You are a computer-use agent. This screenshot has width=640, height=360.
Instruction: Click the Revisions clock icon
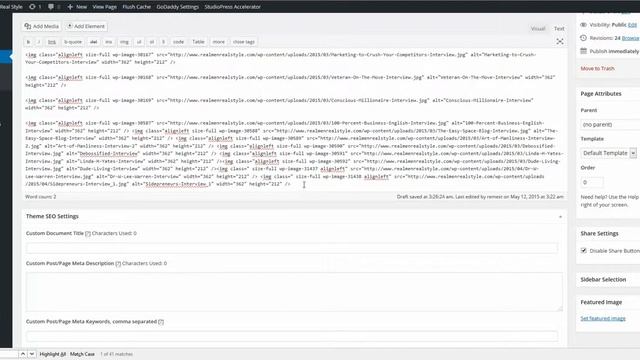[583, 38]
